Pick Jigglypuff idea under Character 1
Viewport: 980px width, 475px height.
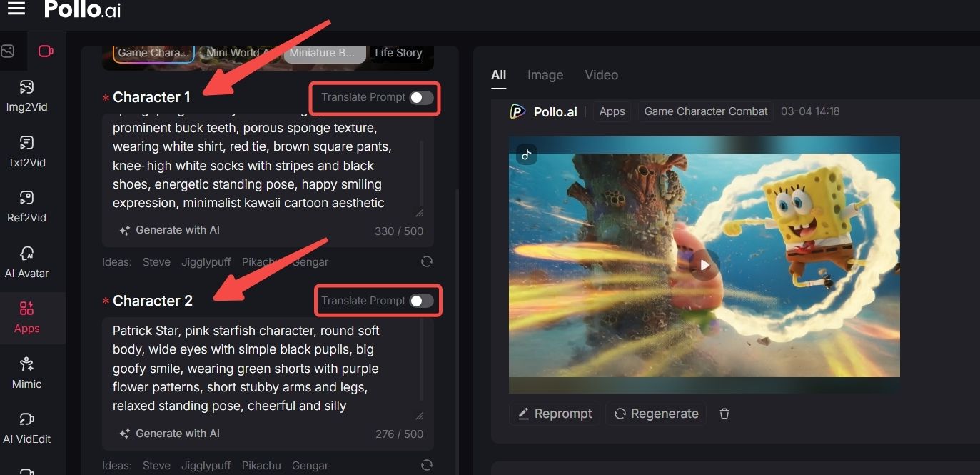(x=206, y=262)
